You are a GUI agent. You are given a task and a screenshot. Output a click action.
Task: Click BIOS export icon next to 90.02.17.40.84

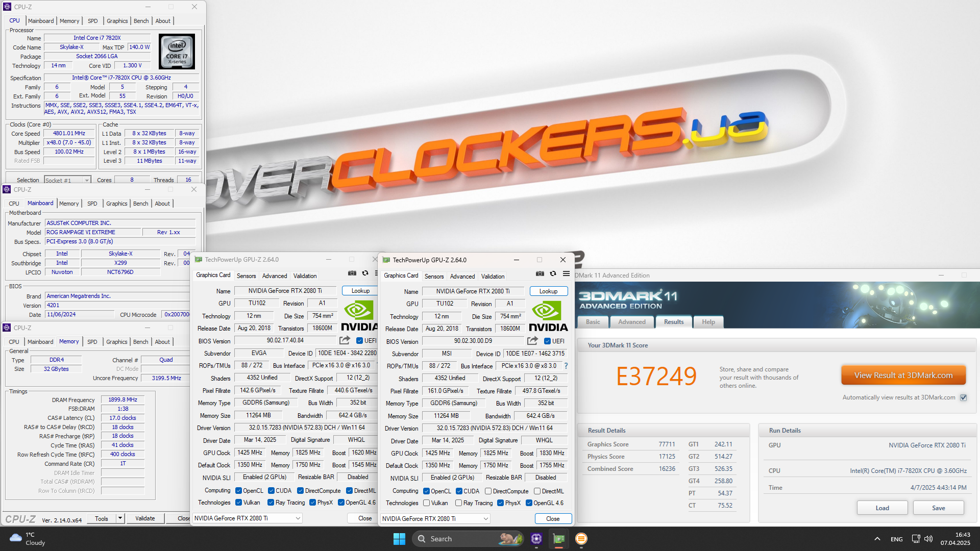pos(345,340)
